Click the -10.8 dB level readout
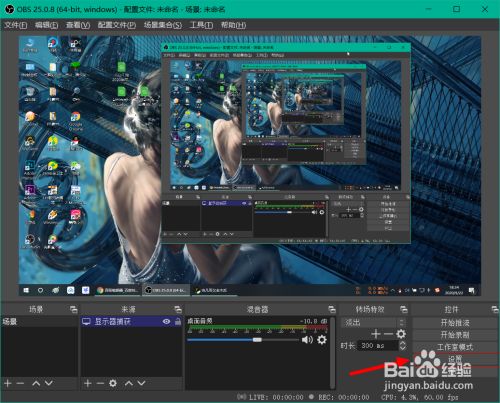Viewport: 500px width, 403px height. point(313,321)
